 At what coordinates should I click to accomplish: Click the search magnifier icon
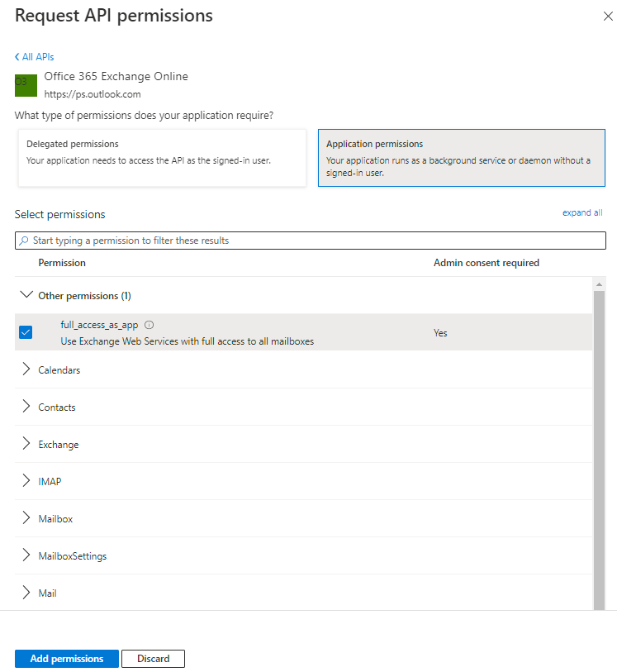click(24, 241)
